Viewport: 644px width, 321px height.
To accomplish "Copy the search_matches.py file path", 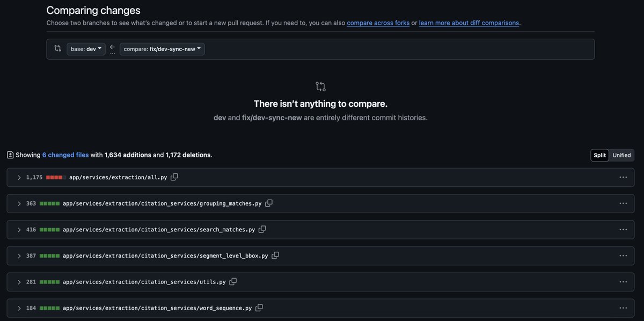I will click(262, 230).
